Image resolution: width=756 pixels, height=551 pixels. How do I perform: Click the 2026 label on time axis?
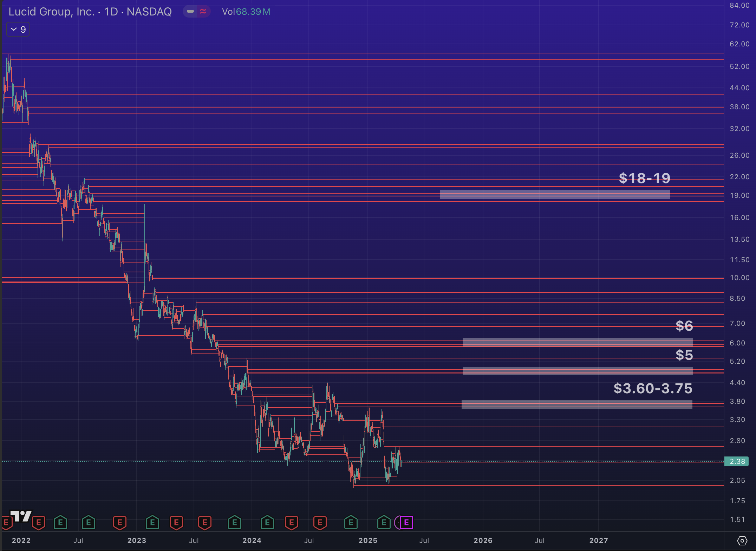pyautogui.click(x=483, y=540)
